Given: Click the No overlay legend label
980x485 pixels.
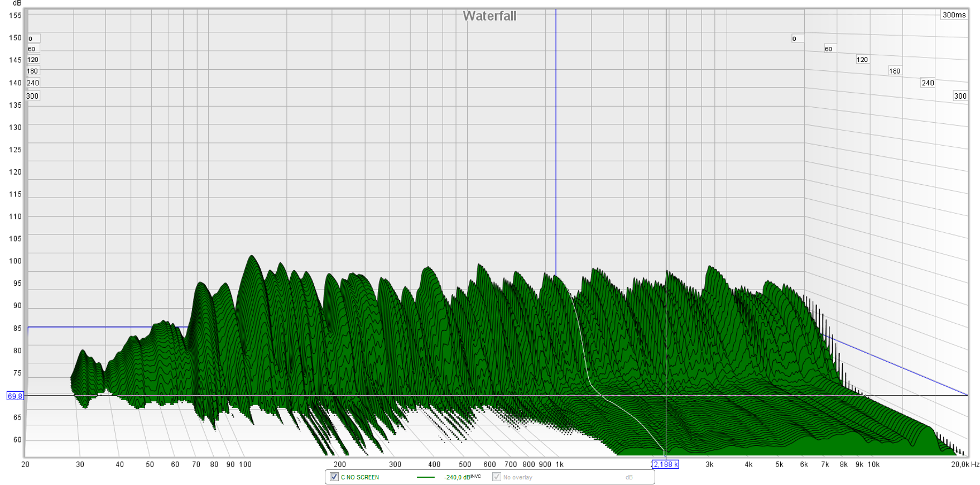Looking at the screenshot, I should click(518, 477).
